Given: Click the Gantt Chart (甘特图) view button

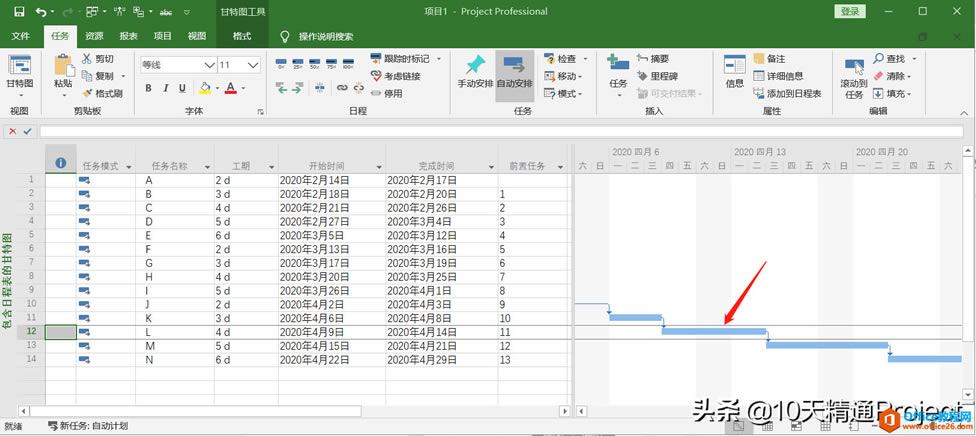Looking at the screenshot, I should (20, 72).
